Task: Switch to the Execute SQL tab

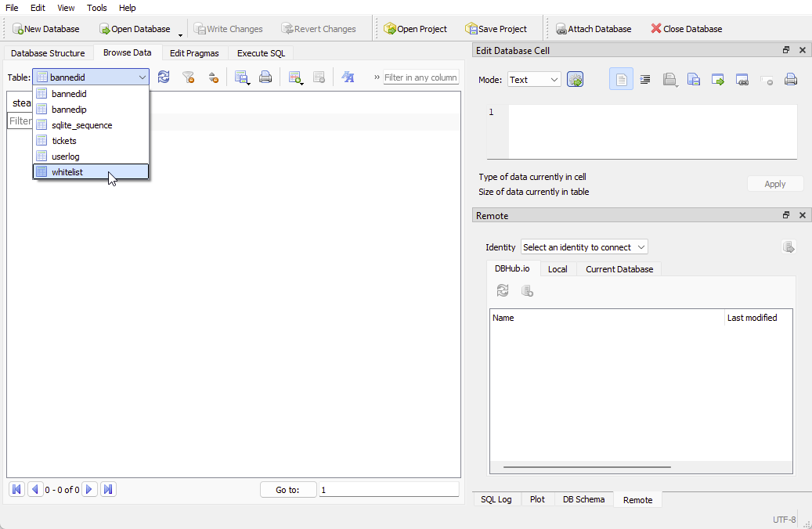Action: click(x=261, y=53)
